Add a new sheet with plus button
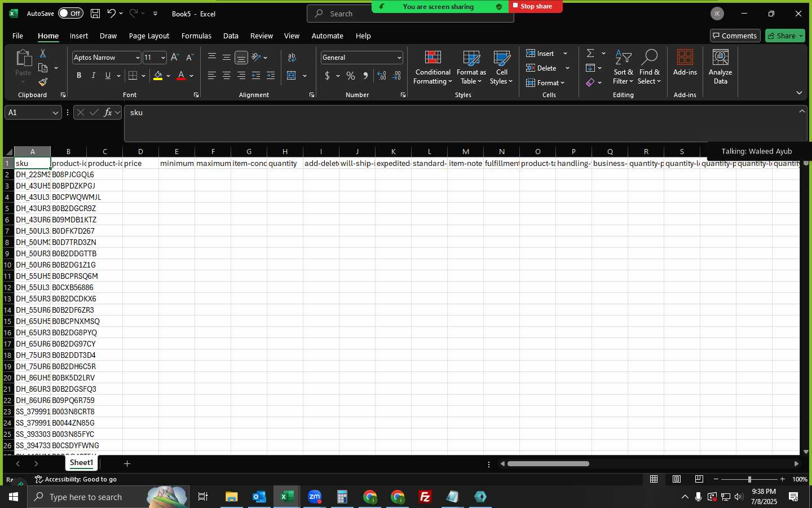The image size is (812, 508). (x=127, y=463)
